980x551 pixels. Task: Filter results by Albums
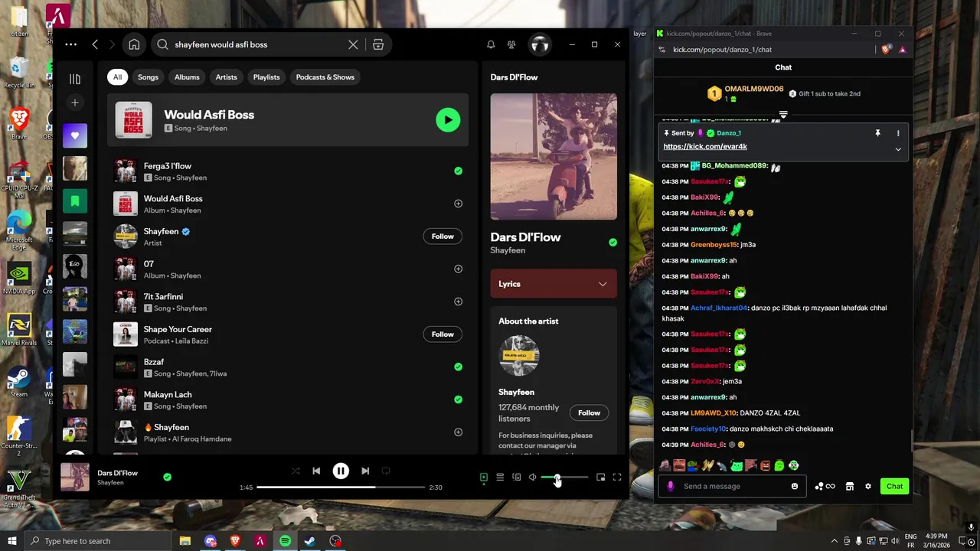coord(187,77)
